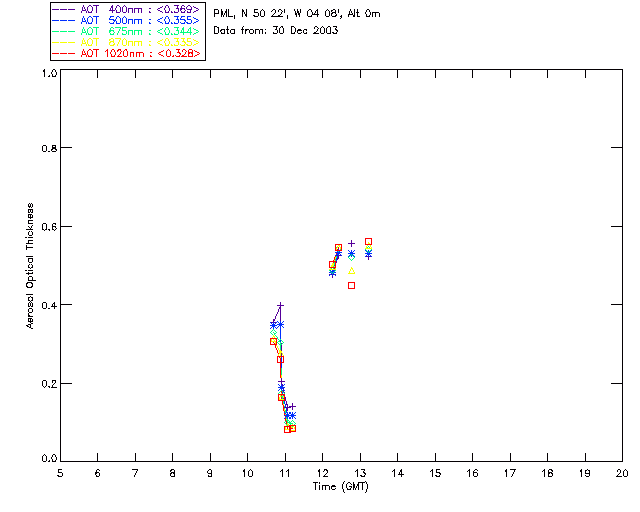Image resolution: width=640 pixels, height=512 pixels.
Task: Click the 0.4 y-axis tick label
Action: point(49,305)
